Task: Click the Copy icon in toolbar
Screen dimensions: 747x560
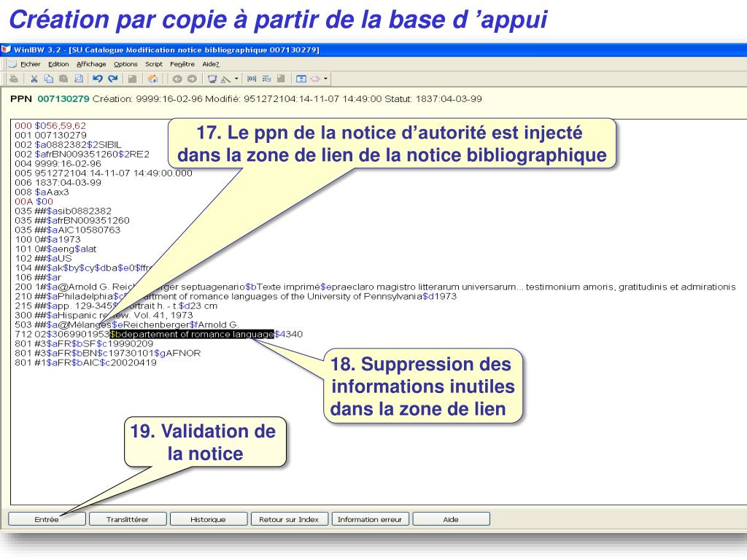Action: tap(49, 79)
